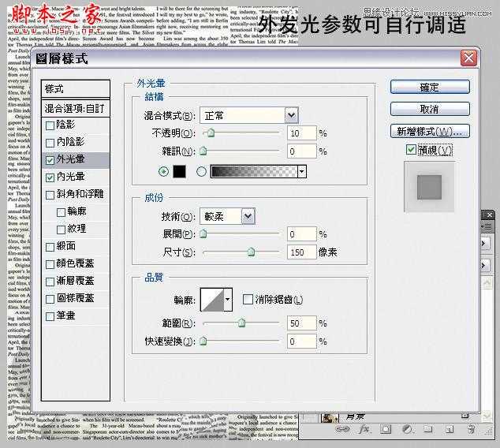500x448 pixels.
Task: Close the 圖層樣式 dialog with the red X
Action: coord(468,58)
